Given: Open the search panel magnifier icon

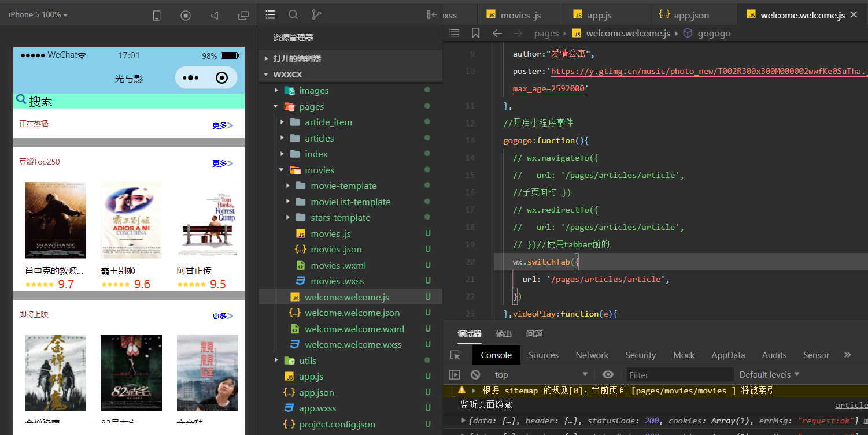Looking at the screenshot, I should (x=293, y=14).
